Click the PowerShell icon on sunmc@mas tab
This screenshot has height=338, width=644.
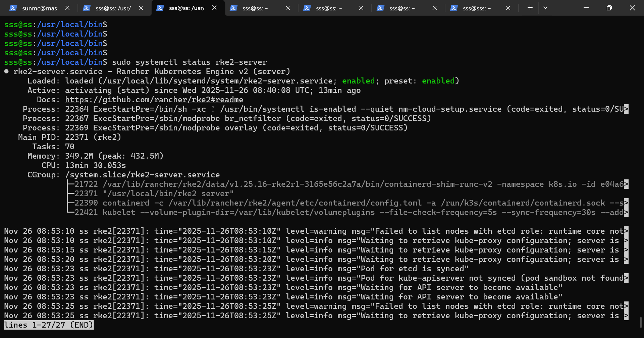click(x=13, y=8)
